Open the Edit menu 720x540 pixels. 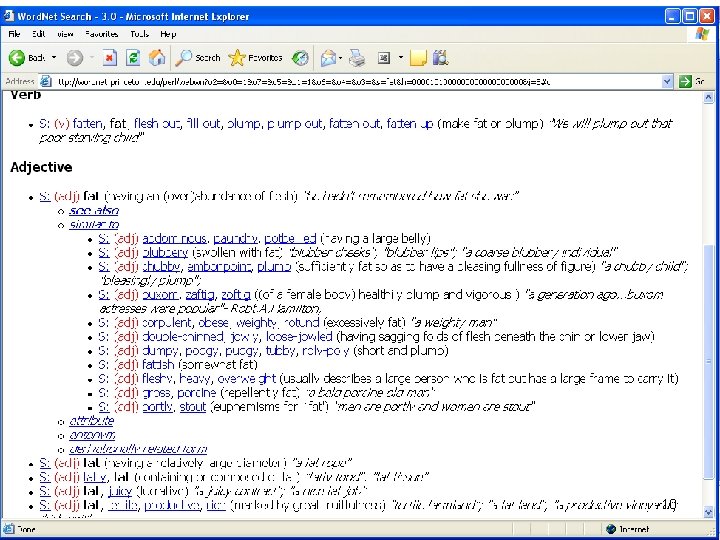[39, 34]
